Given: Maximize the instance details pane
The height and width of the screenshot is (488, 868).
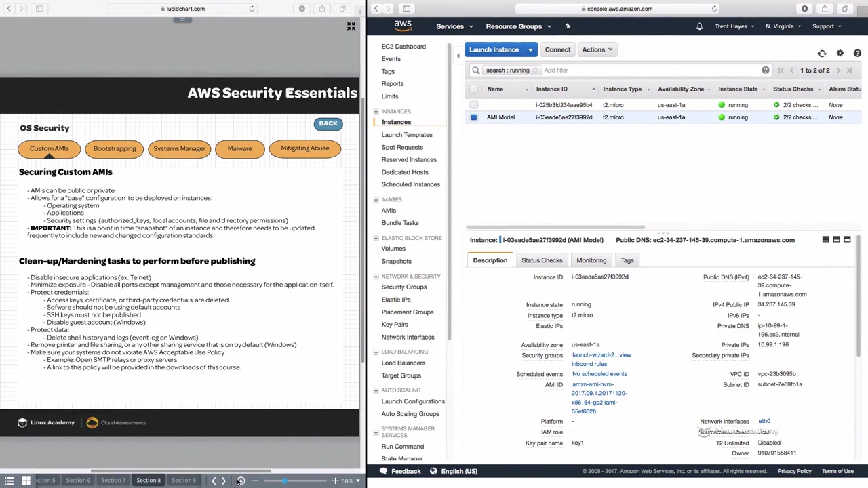Looking at the screenshot, I should pyautogui.click(x=847, y=239).
